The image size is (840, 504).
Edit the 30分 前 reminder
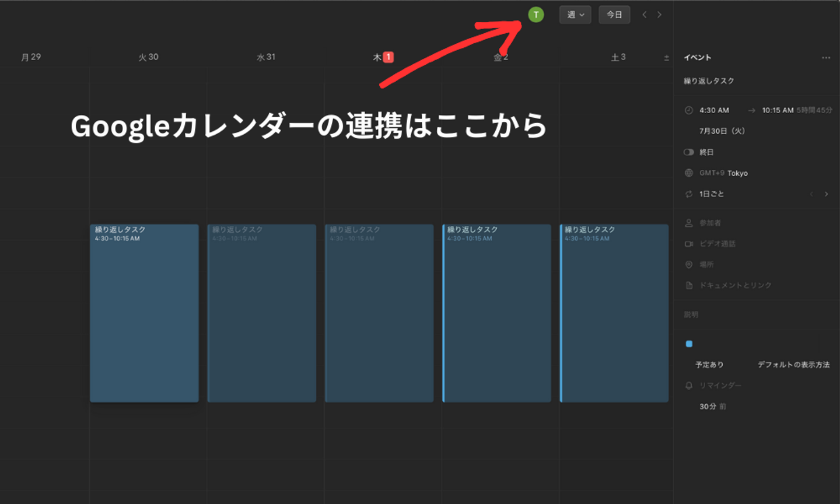(x=713, y=407)
